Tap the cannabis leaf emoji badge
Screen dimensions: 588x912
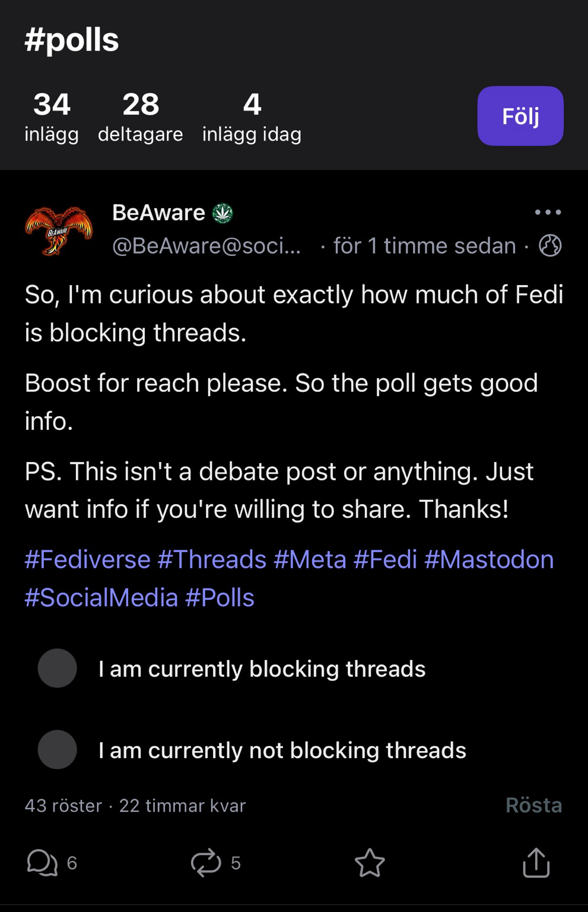point(223,213)
